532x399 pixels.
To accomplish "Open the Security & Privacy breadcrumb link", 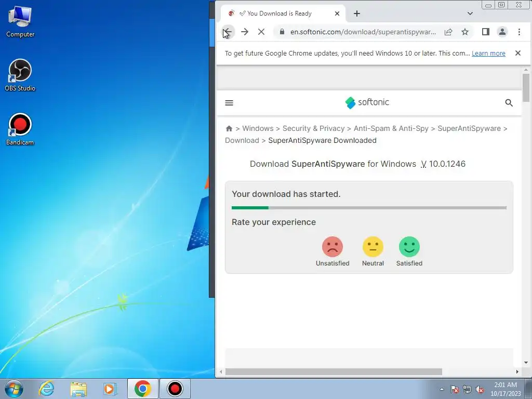I will click(x=313, y=129).
